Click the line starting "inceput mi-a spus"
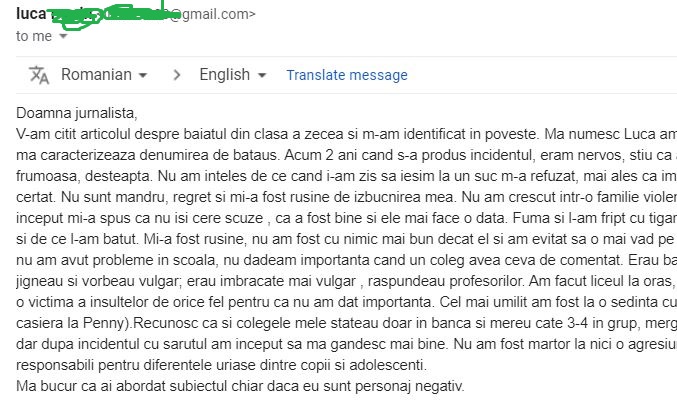This screenshot has height=415, width=677. [x=346, y=218]
